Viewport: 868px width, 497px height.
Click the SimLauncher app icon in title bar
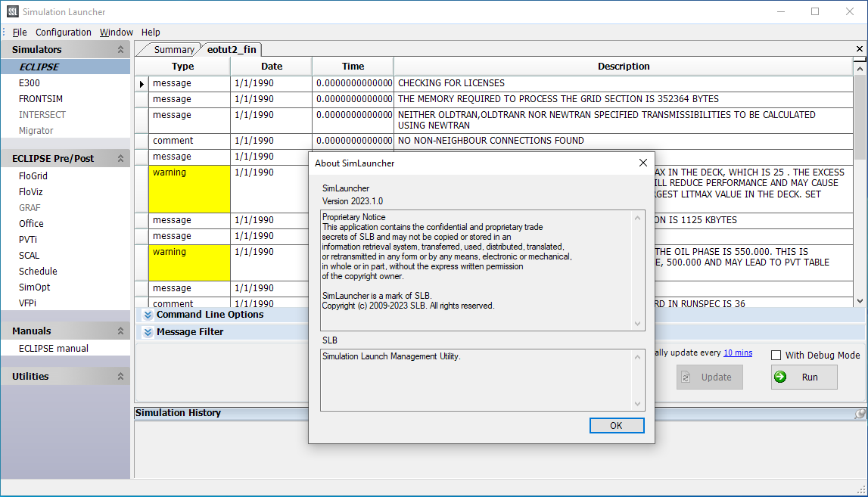[12, 11]
